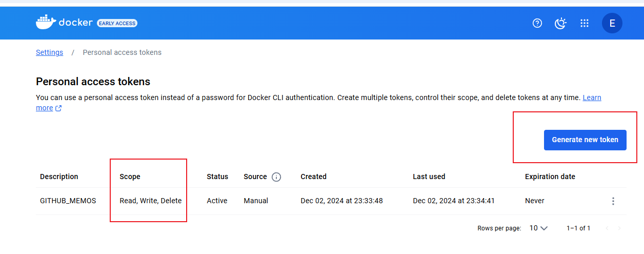Image resolution: width=644 pixels, height=254 pixels.
Task: Navigate to the Settings breadcrumb link
Action: point(49,52)
